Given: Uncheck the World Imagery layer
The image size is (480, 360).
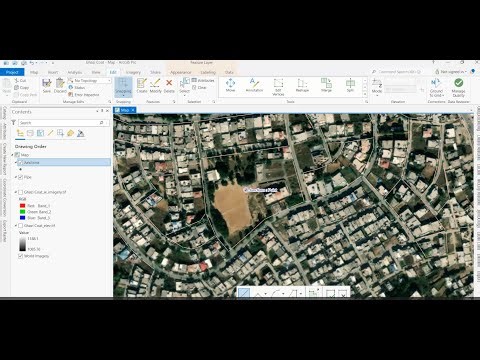Looking at the screenshot, I should (x=20, y=256).
